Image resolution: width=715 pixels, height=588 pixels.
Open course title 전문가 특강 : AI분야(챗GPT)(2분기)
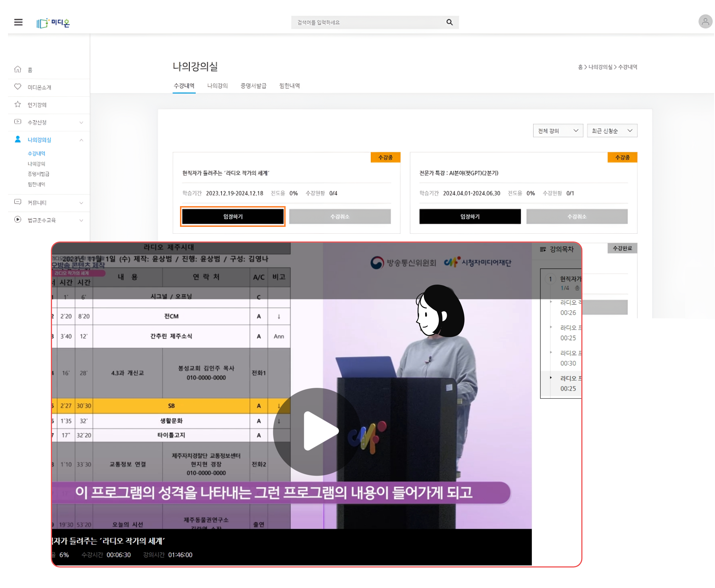(x=459, y=173)
